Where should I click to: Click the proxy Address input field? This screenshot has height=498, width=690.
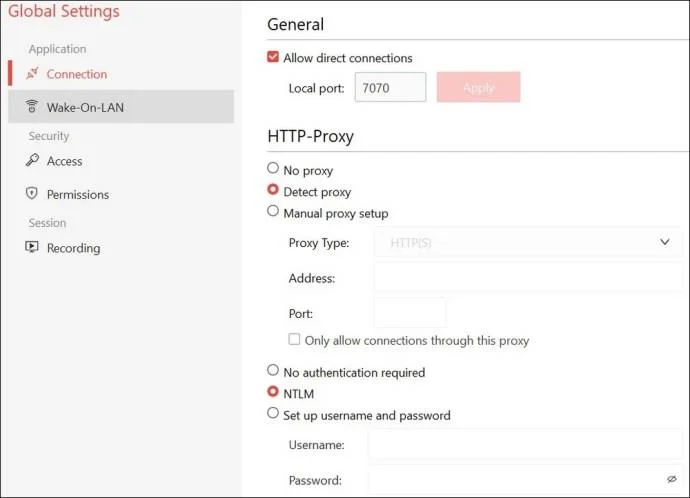pos(528,277)
